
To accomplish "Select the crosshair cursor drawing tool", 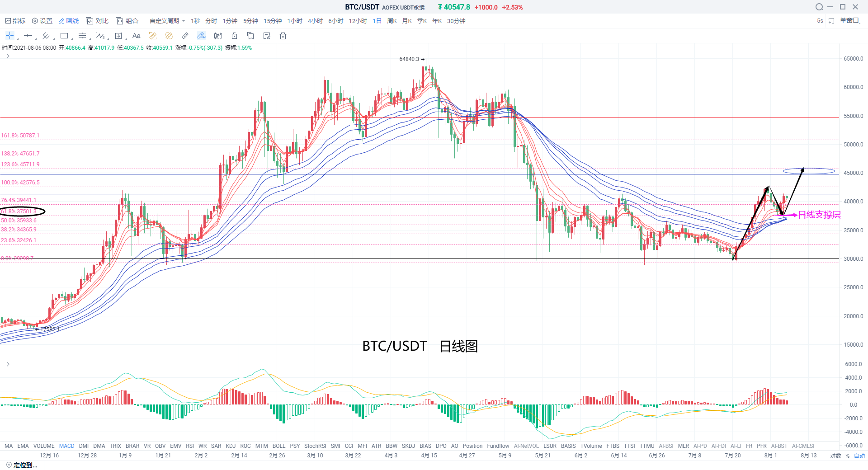I will point(9,36).
